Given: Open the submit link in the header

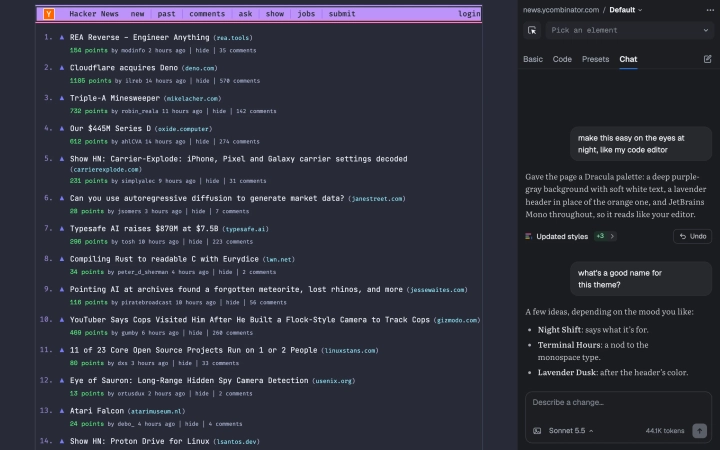Looking at the screenshot, I should coord(342,14).
